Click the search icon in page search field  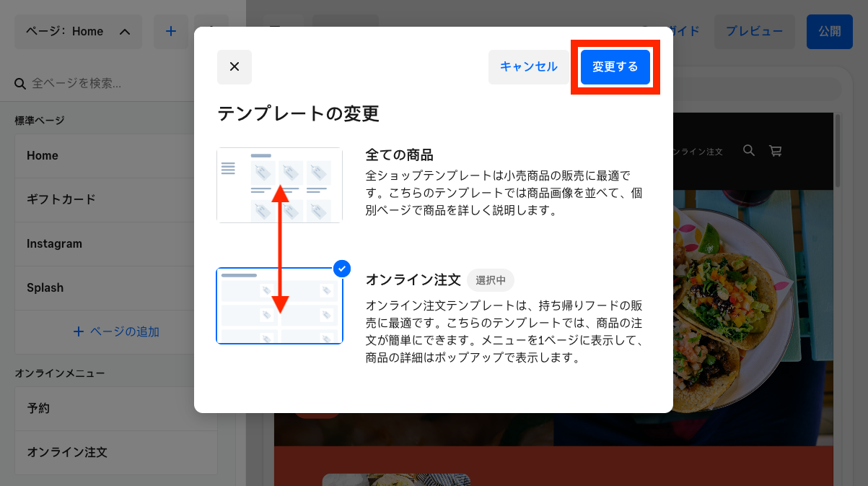tap(20, 83)
